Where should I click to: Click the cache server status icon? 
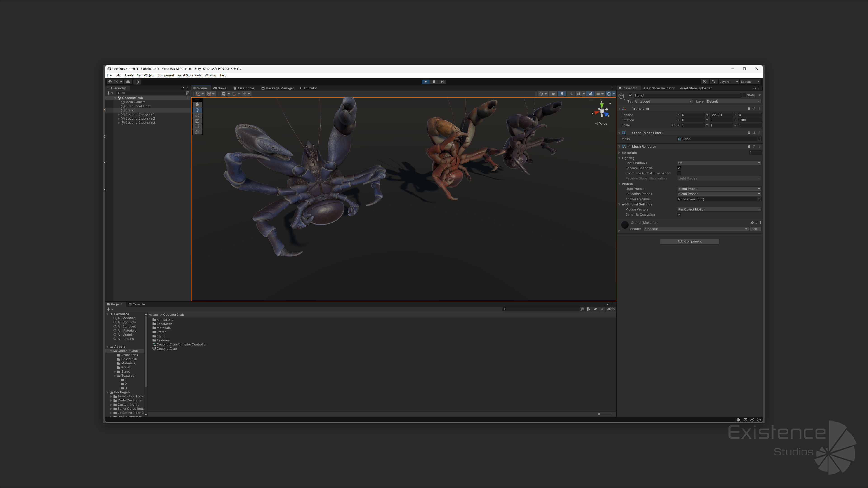coord(745,420)
